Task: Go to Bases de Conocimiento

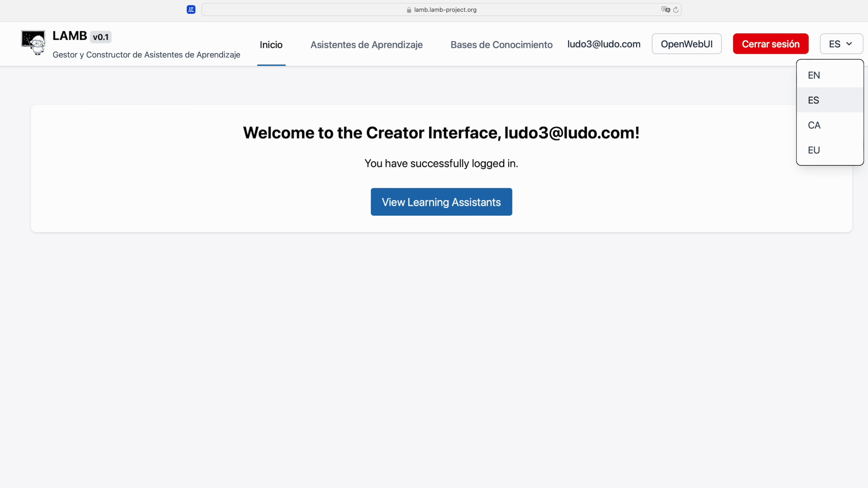Action: tap(501, 44)
